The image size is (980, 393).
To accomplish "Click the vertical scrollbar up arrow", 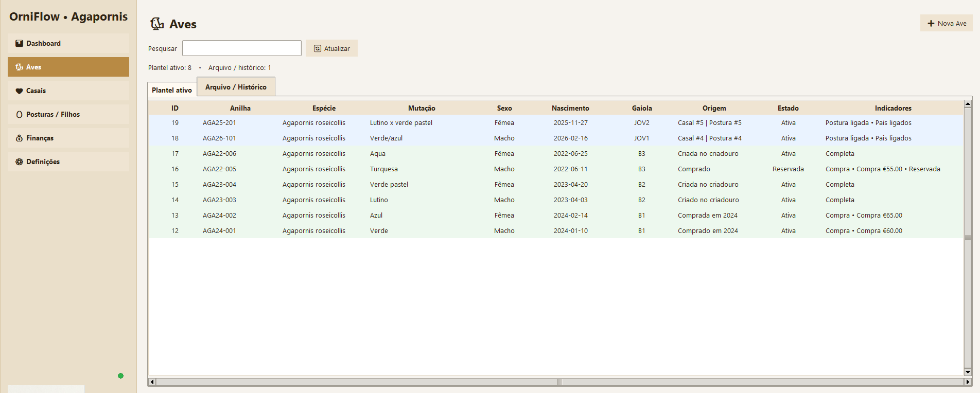I will [x=968, y=104].
